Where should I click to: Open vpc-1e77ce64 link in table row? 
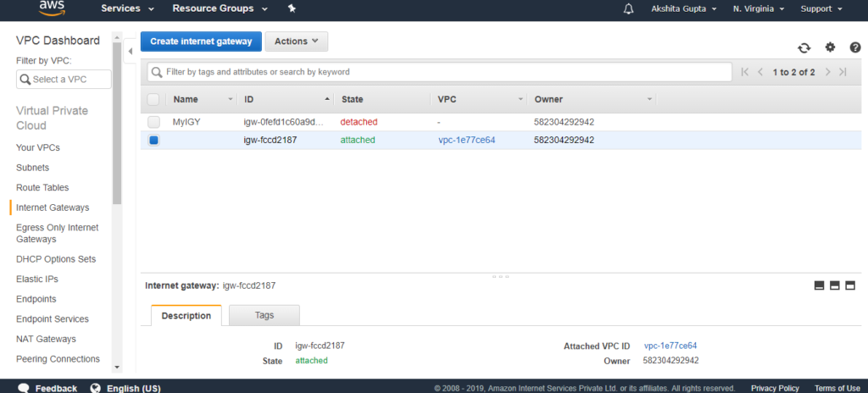[x=467, y=140]
